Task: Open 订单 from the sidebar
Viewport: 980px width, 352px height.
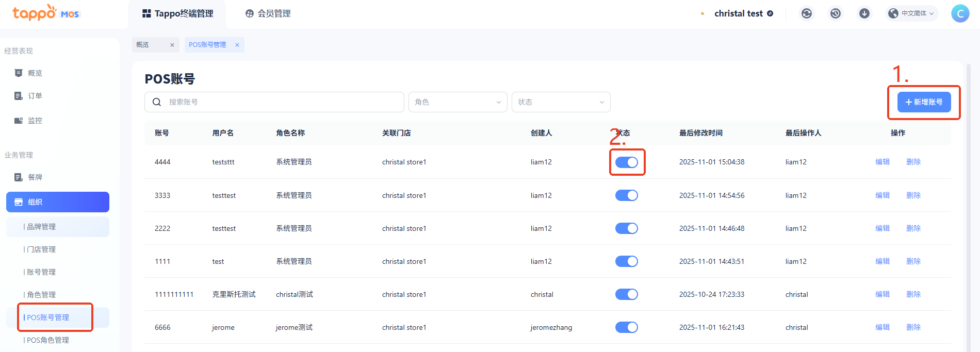Action: 35,96
